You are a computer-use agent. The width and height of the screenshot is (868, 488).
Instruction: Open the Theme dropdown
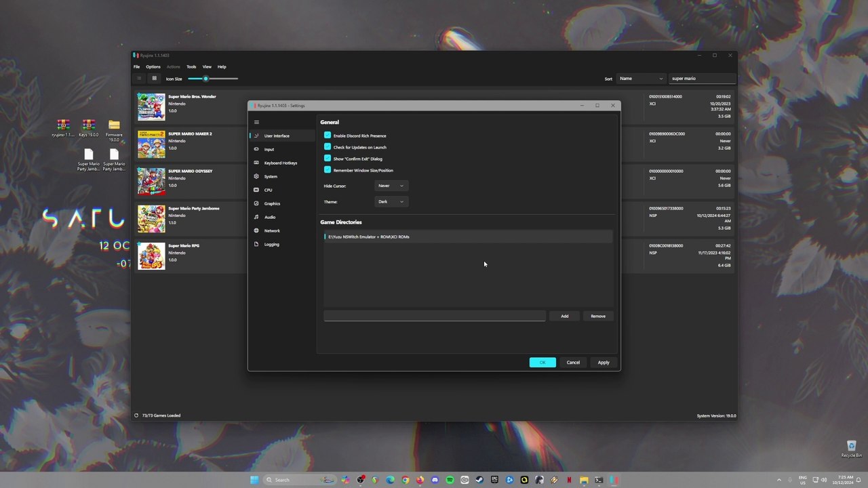391,201
